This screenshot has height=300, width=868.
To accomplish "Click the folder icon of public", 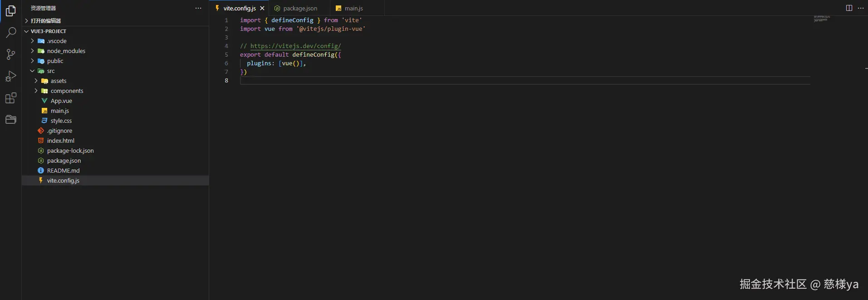I will 41,61.
